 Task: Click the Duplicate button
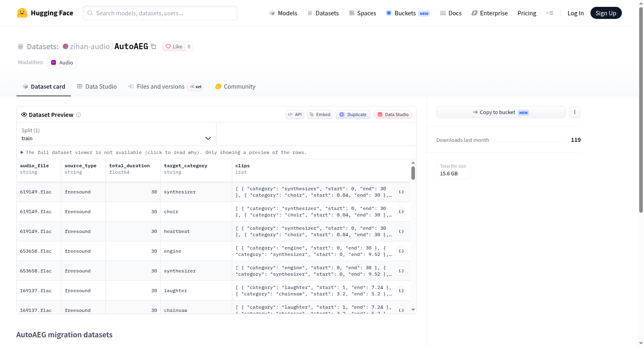click(353, 114)
